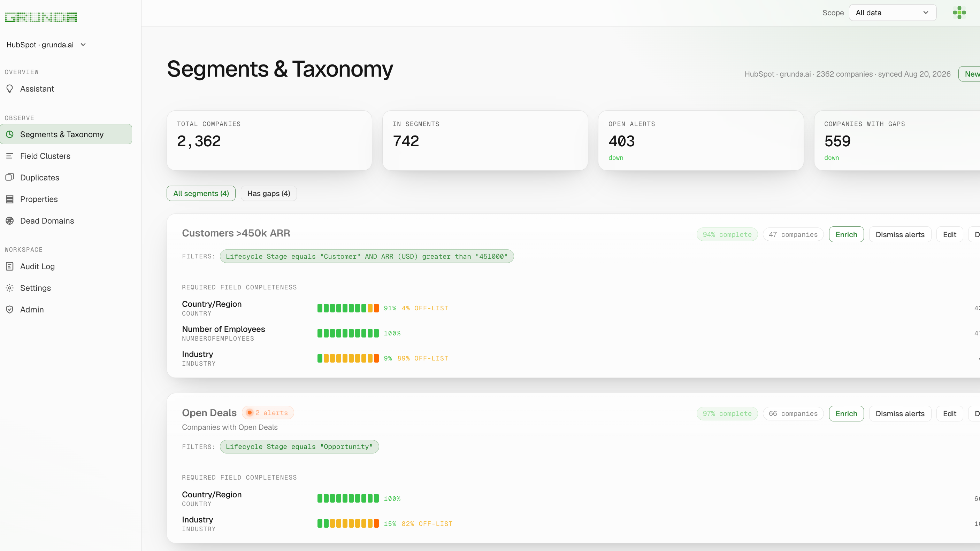Enrich the Open Deals segment

846,413
